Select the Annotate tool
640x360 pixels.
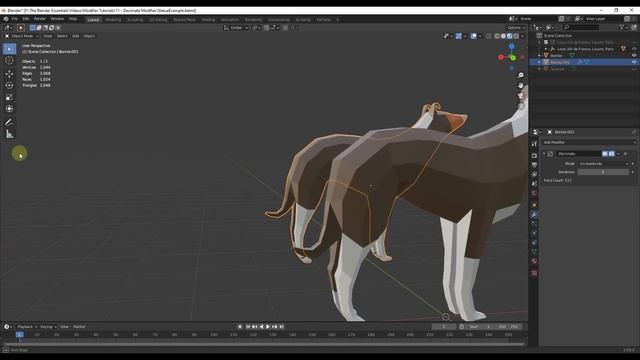pos(9,122)
